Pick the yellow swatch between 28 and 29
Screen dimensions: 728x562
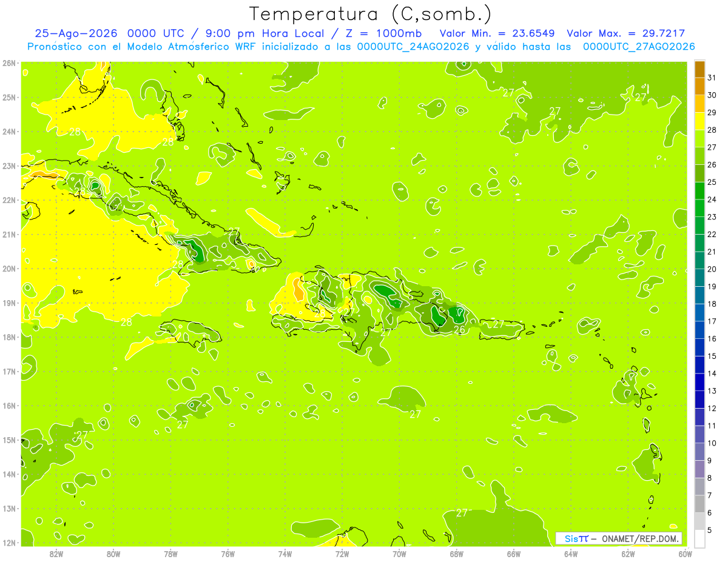(x=699, y=121)
